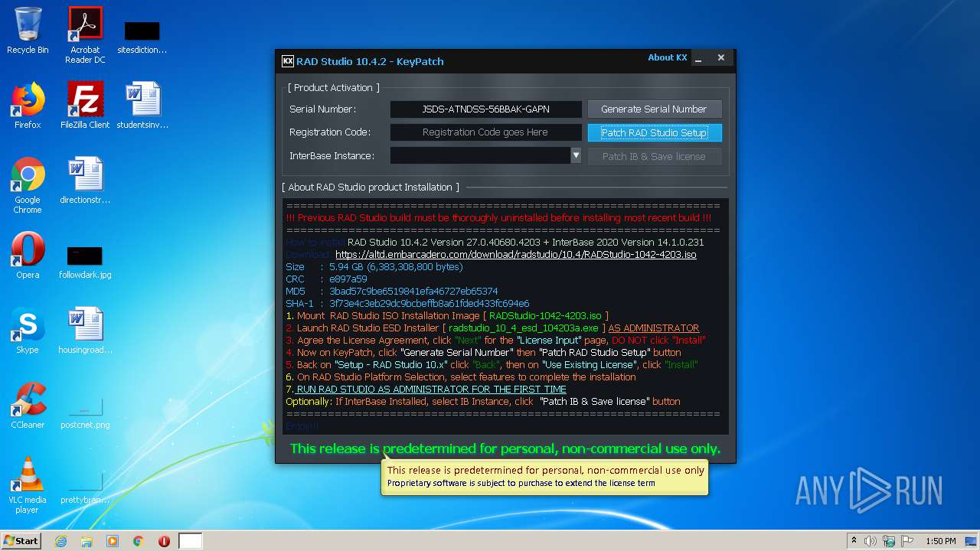The height and width of the screenshot is (551, 980).
Task: Open Internet Explorer from taskbar
Action: 61,541
